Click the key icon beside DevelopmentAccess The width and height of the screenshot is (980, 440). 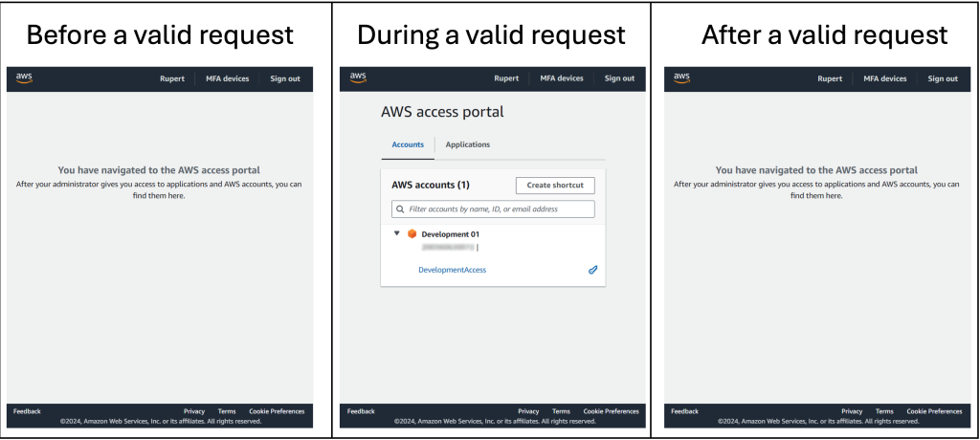(x=593, y=270)
